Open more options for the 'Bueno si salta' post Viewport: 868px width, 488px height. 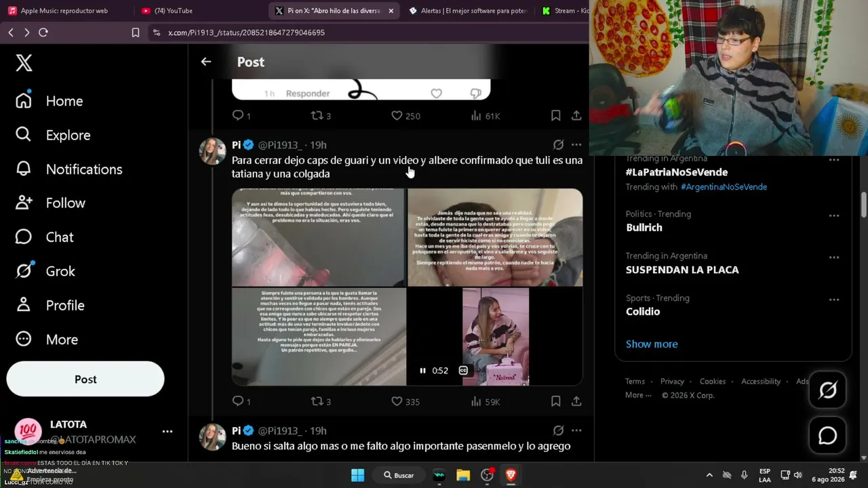[x=576, y=430]
